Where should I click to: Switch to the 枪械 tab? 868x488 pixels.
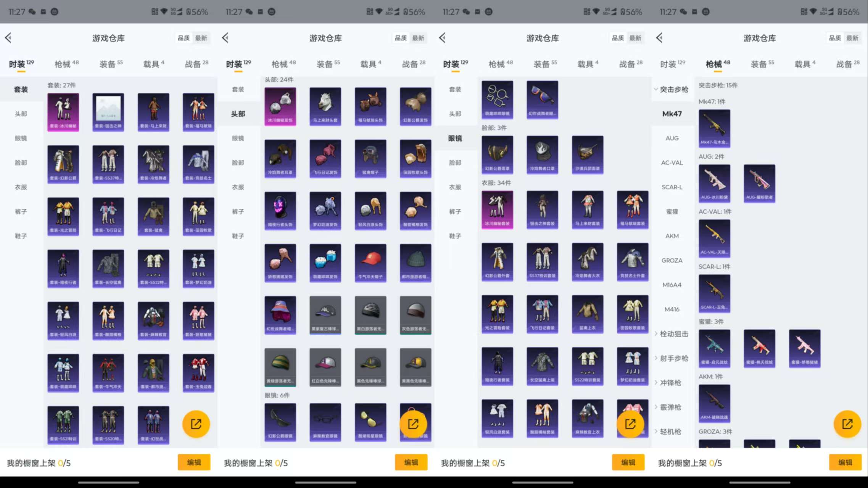pyautogui.click(x=63, y=64)
